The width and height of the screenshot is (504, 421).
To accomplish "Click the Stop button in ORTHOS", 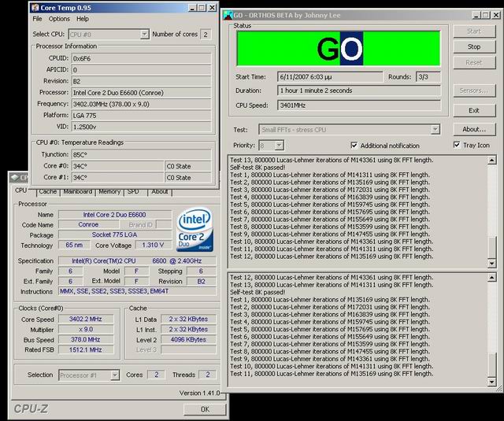I will [474, 47].
